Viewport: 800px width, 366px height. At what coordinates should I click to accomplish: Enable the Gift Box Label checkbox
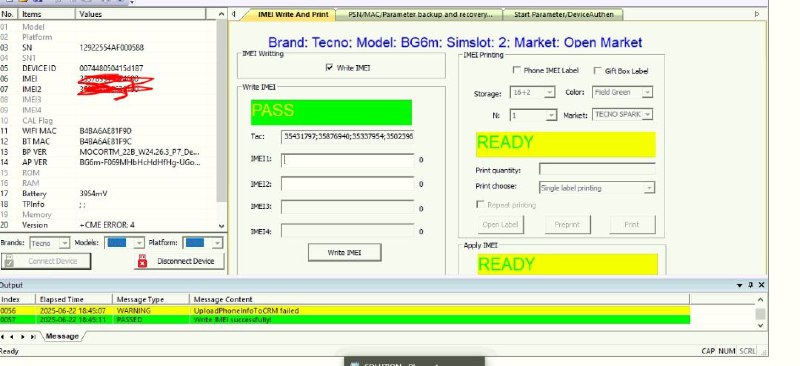597,71
